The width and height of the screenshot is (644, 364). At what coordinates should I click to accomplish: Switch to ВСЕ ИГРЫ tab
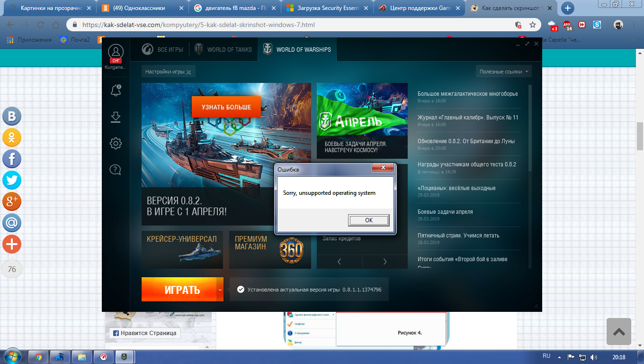click(163, 49)
